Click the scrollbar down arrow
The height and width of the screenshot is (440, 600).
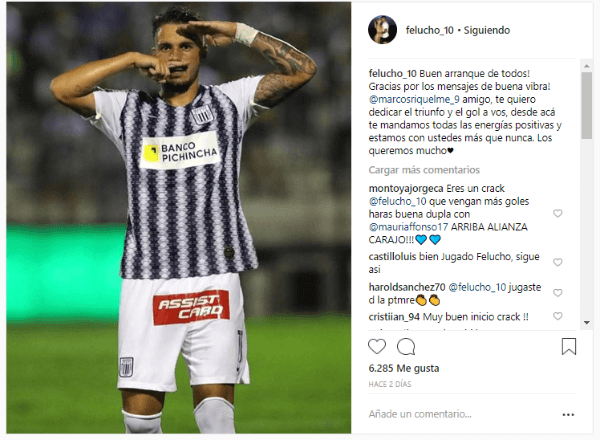coord(587,323)
